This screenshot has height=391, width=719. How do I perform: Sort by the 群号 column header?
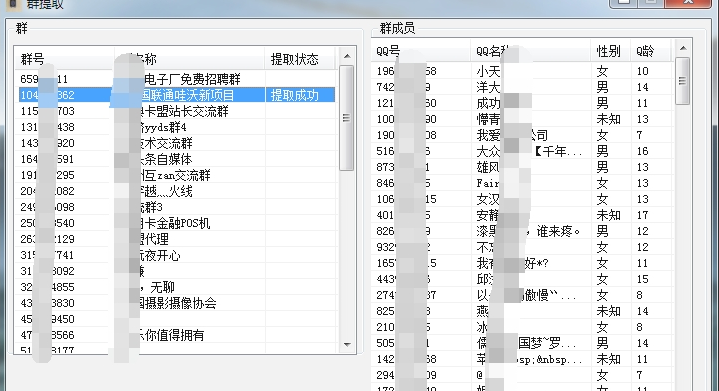(64, 59)
